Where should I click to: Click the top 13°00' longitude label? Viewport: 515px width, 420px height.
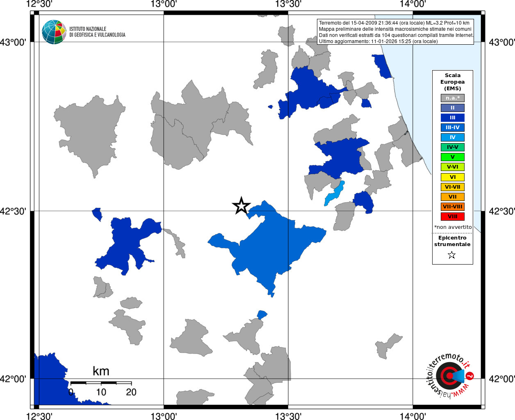pos(164,4)
